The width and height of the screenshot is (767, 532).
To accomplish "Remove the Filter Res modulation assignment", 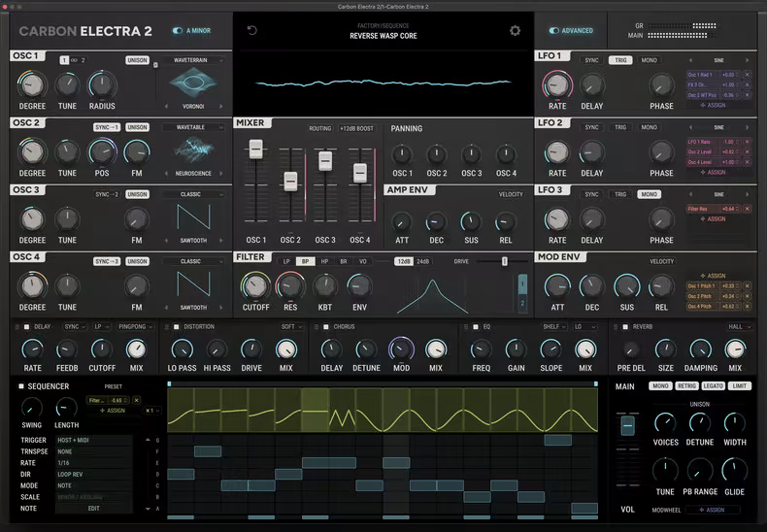I will click(x=747, y=209).
